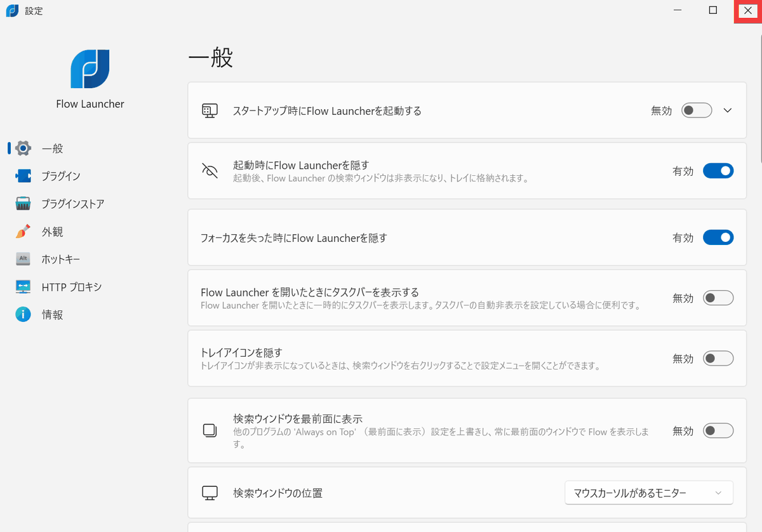The height and width of the screenshot is (532, 762).
Task: Toggle スタートアップ時にFlow Launcherを起動する switch
Action: click(697, 110)
